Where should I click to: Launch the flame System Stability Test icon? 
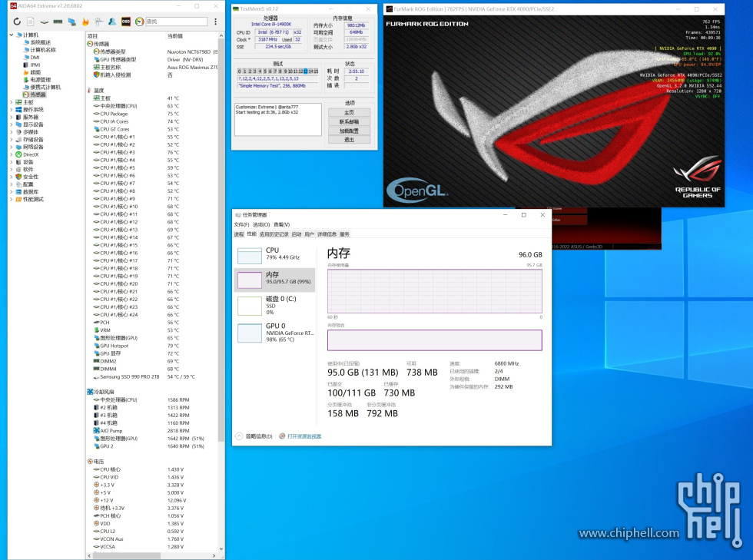click(x=85, y=22)
